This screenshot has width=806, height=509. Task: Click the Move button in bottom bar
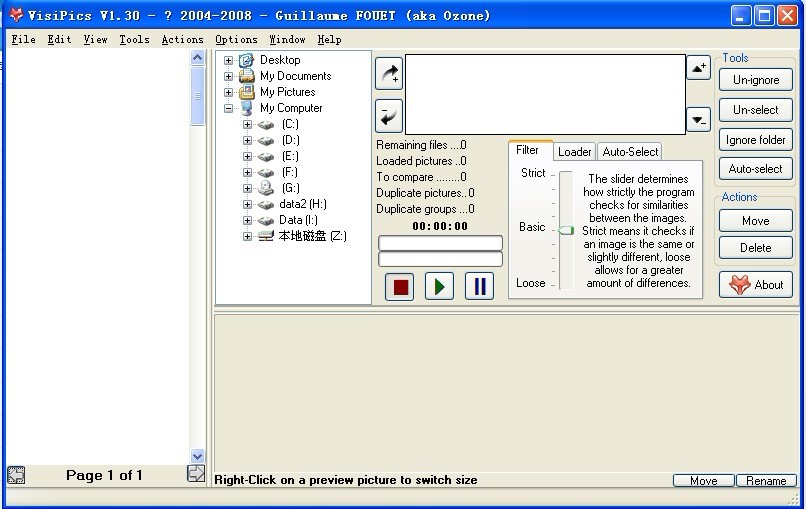click(704, 481)
